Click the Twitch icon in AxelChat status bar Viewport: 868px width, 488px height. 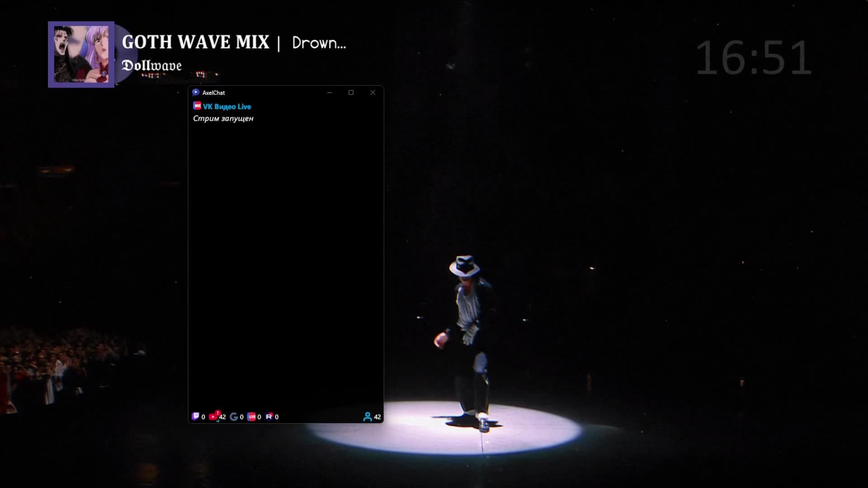tap(195, 417)
